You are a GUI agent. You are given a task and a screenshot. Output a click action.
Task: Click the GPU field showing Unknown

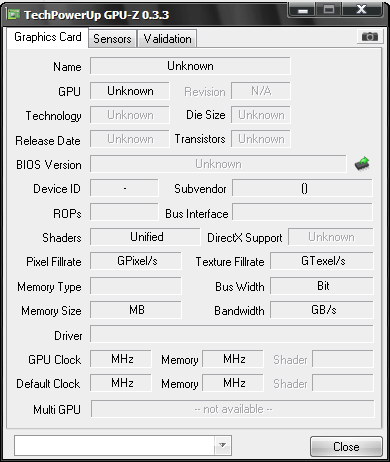(130, 91)
